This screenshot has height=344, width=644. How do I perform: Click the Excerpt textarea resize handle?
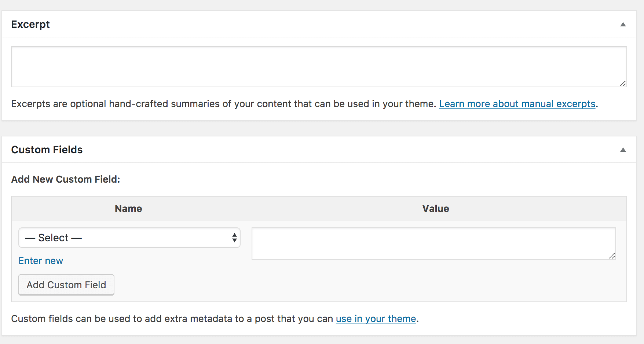(x=623, y=84)
